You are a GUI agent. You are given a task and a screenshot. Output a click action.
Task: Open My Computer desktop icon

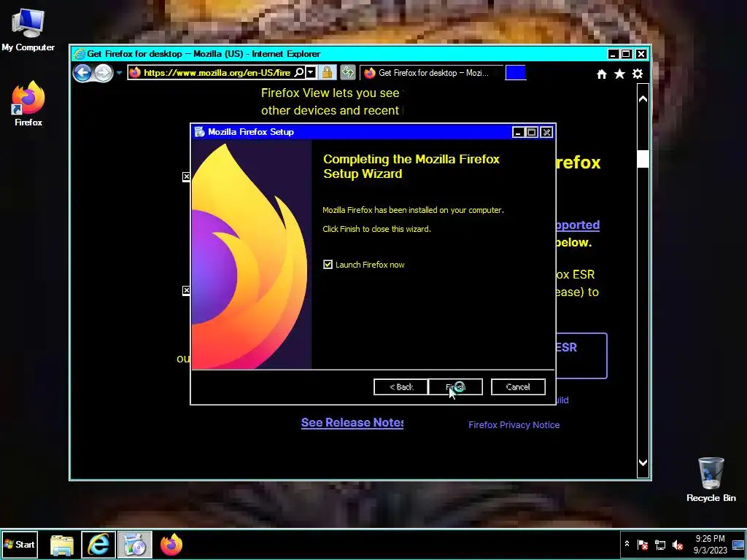coord(28,29)
